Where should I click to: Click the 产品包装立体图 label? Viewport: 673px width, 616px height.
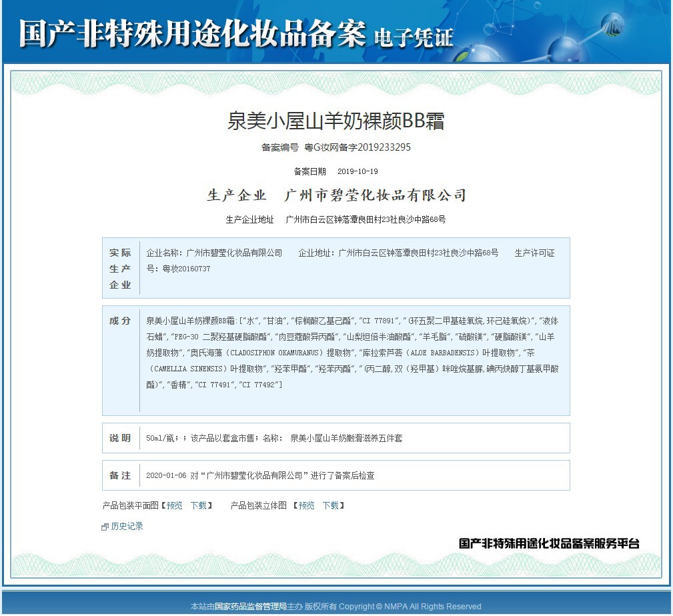tap(258, 505)
